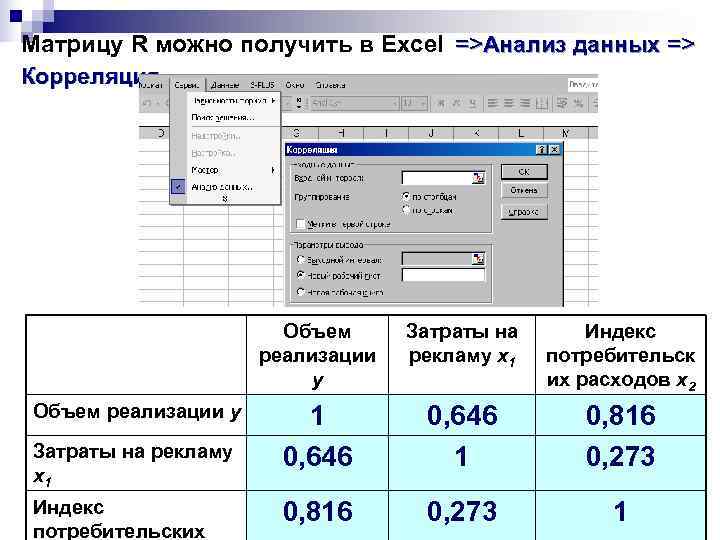Close the Корреляция dialog
Screen dimensions: 720x540
pyautogui.click(x=555, y=150)
